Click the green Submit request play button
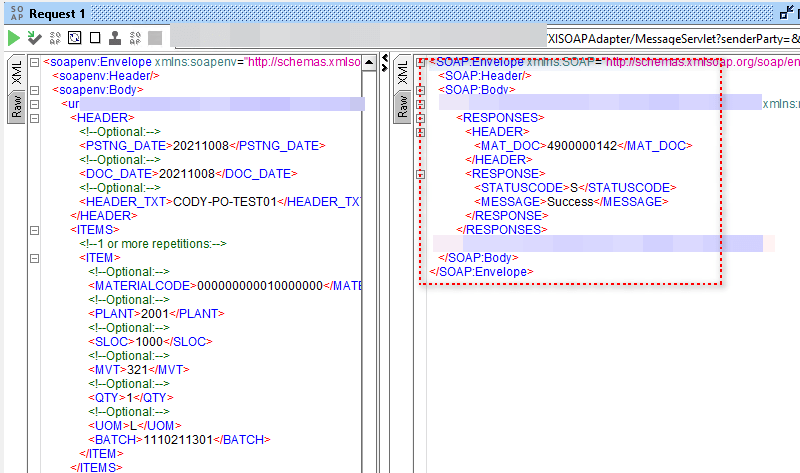This screenshot has height=473, width=800. [14, 38]
